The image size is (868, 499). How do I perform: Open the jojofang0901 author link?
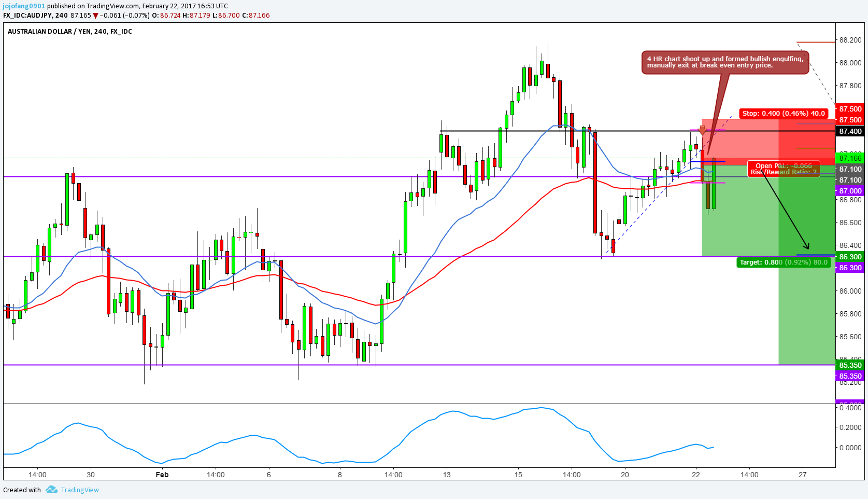pos(24,6)
